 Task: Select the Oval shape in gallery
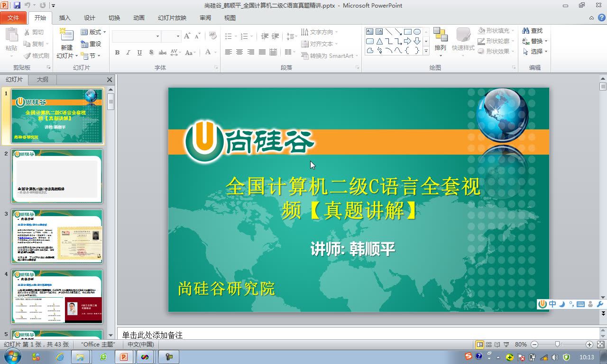tap(417, 32)
